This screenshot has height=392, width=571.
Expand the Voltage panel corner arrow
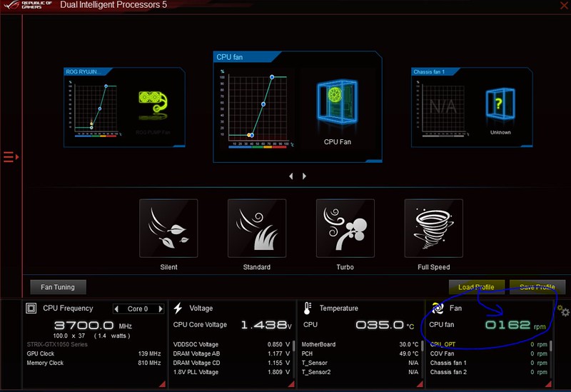tap(290, 385)
